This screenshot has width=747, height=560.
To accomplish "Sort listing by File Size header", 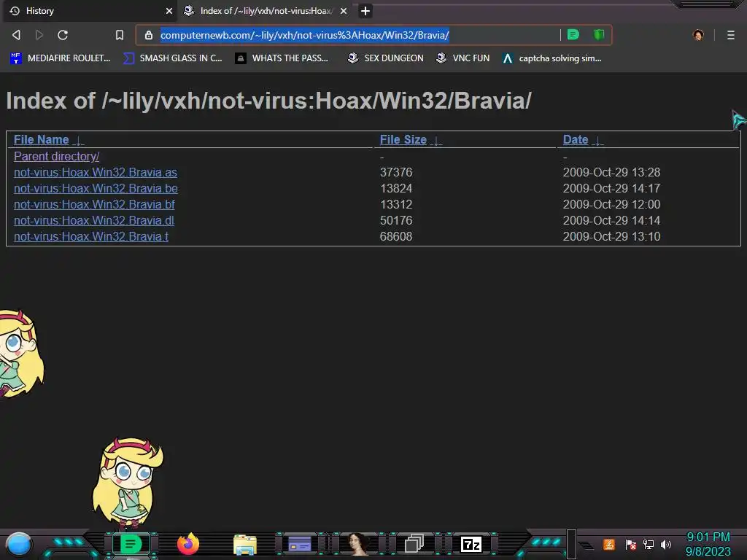I will [403, 139].
